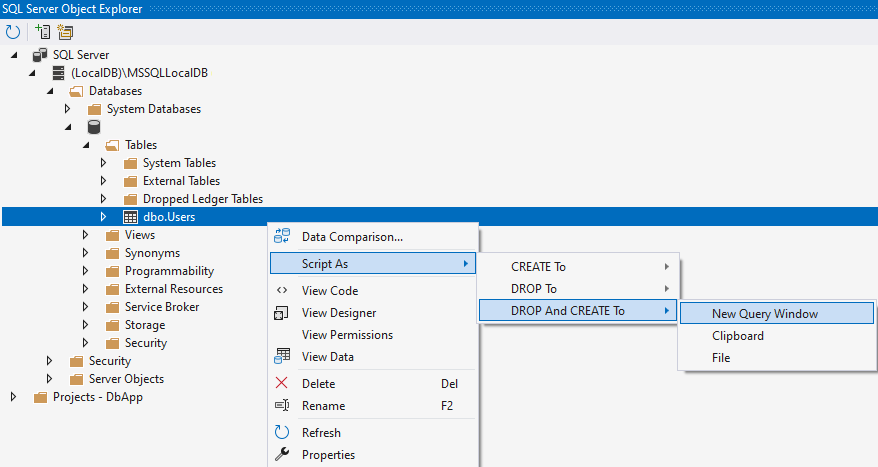Select File script target
Viewport: 878px width, 467px height.
coord(777,357)
